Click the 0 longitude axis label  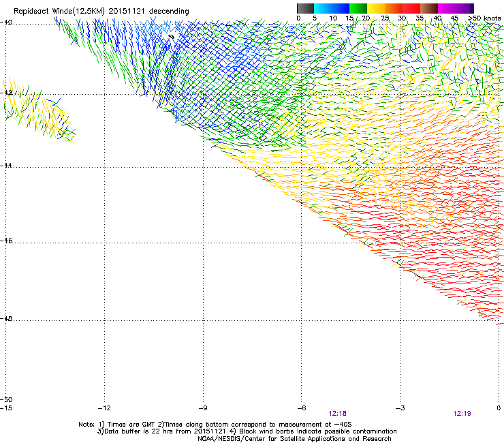coord(499,408)
